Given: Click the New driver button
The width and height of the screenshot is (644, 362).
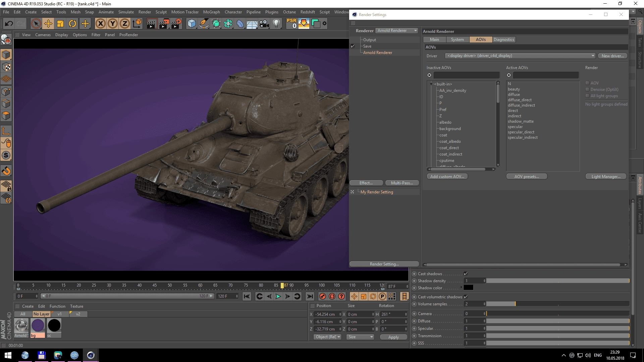Looking at the screenshot, I should pos(612,56).
